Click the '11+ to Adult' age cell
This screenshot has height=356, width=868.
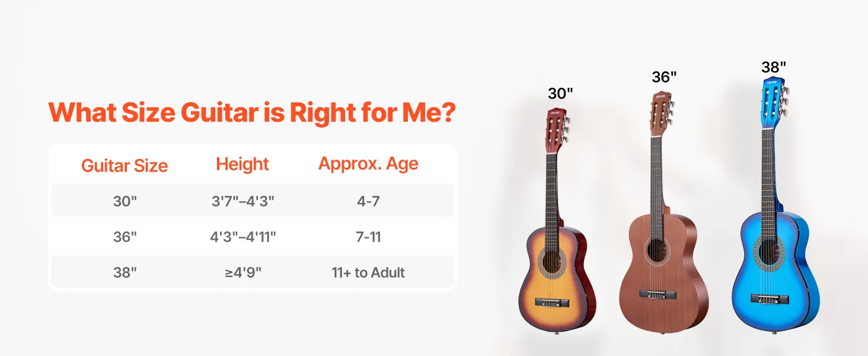click(368, 272)
